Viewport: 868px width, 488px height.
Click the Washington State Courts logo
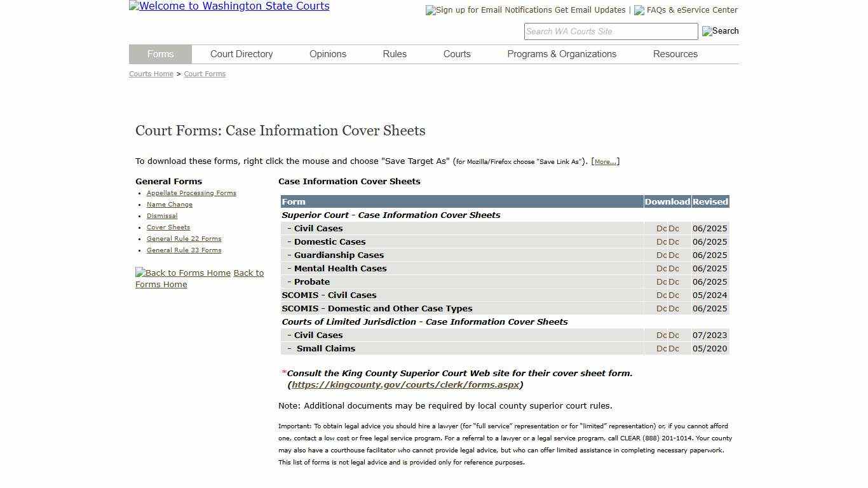(229, 6)
